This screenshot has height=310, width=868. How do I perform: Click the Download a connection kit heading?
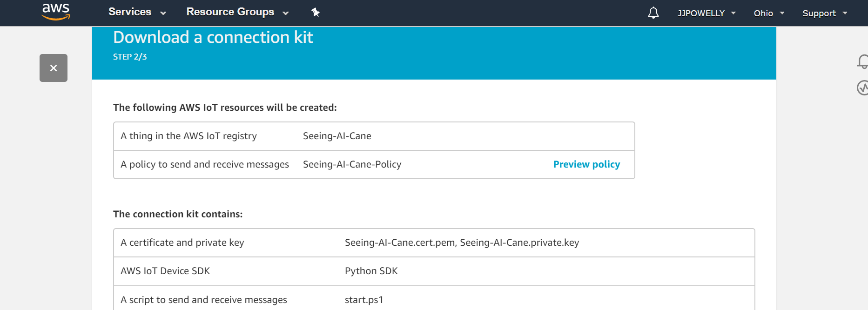coord(213,37)
